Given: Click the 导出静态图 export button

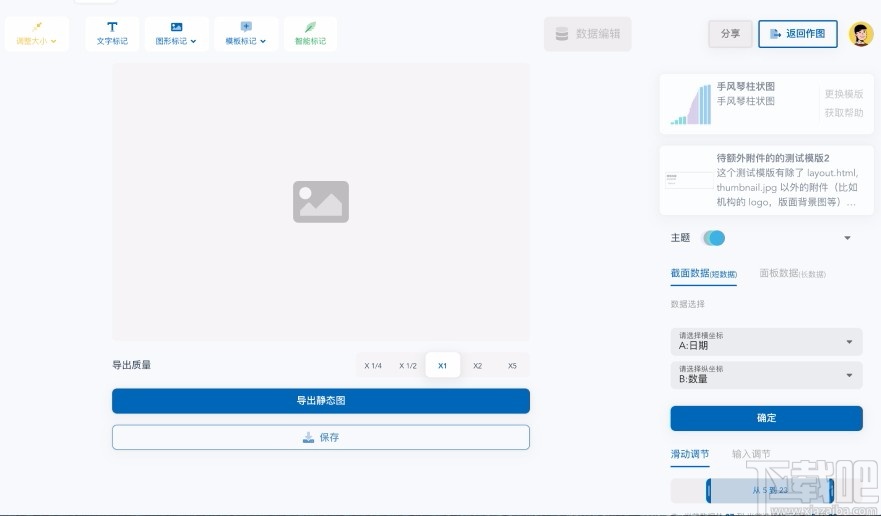Looking at the screenshot, I should click(321, 401).
